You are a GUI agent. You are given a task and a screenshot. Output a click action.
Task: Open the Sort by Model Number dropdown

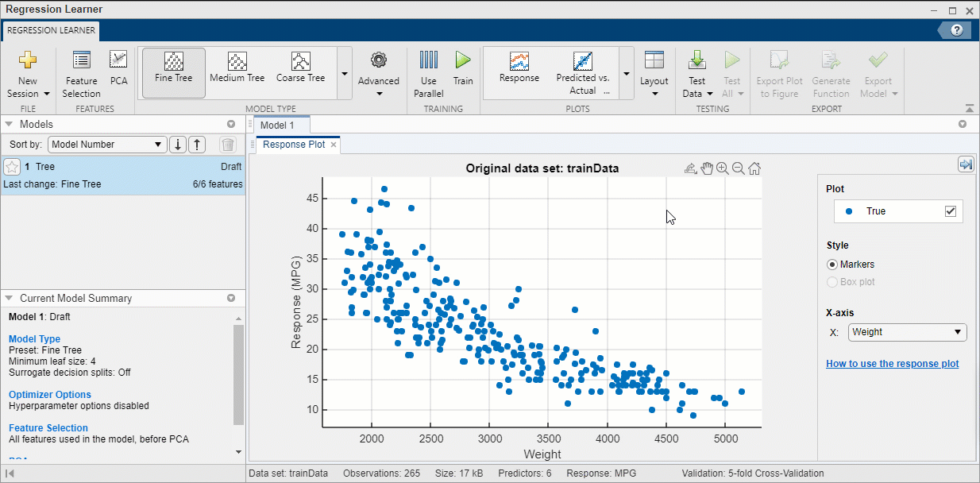[x=106, y=145]
